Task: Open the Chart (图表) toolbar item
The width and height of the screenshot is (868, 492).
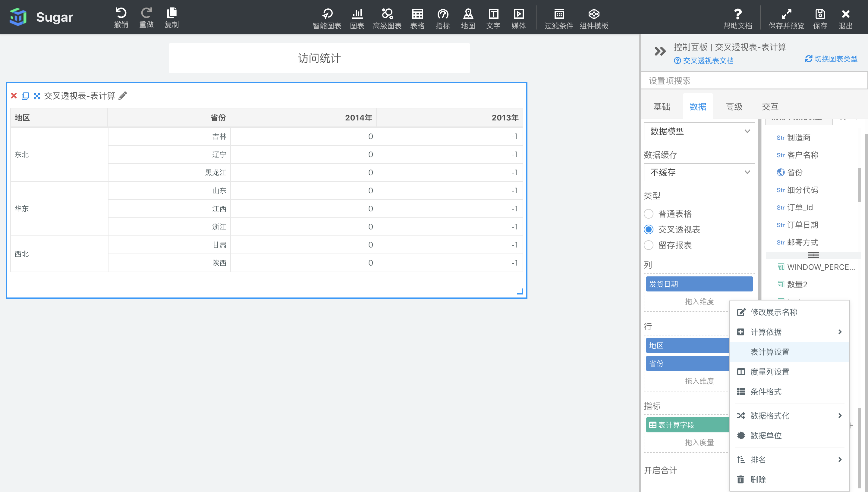Action: coord(357,19)
